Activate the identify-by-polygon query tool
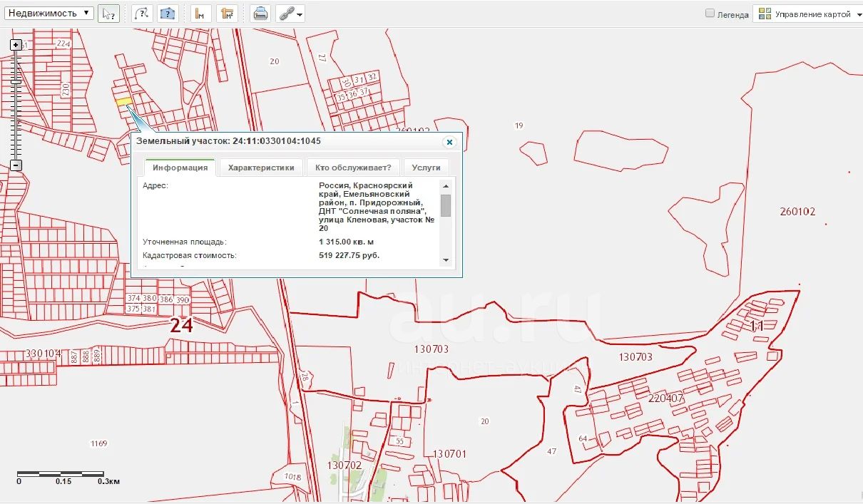The width and height of the screenshot is (863, 504). pos(168,14)
